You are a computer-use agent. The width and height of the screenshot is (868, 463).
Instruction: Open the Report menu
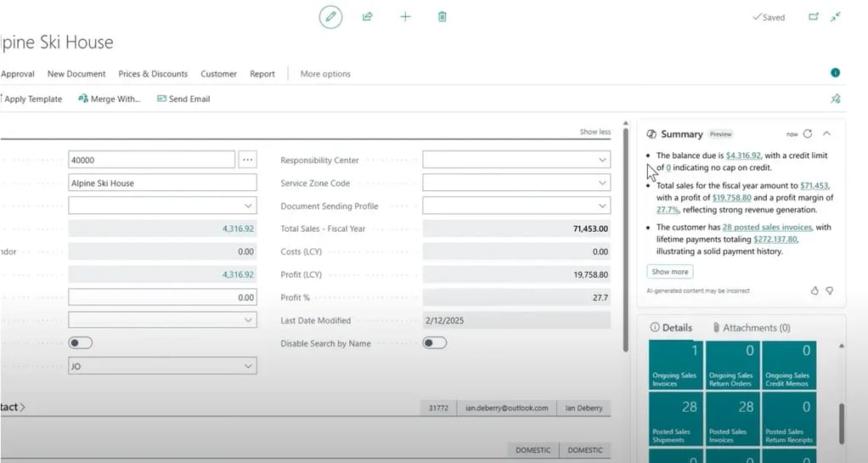262,74
